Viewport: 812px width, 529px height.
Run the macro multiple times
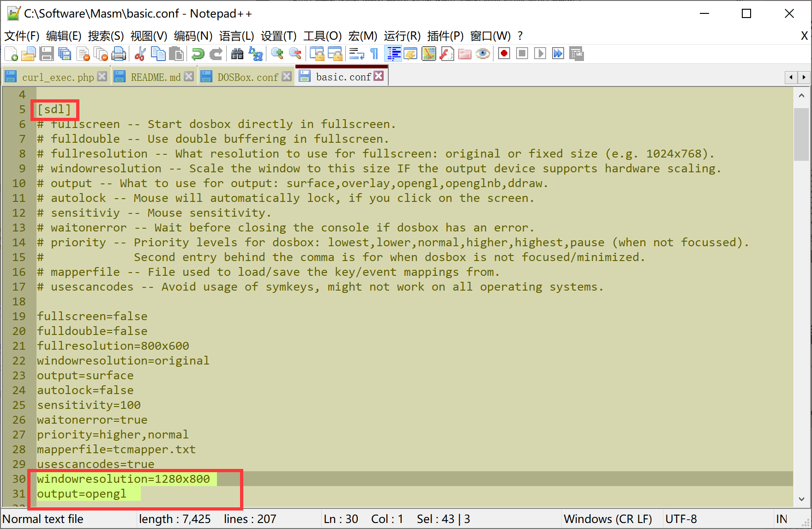click(558, 54)
